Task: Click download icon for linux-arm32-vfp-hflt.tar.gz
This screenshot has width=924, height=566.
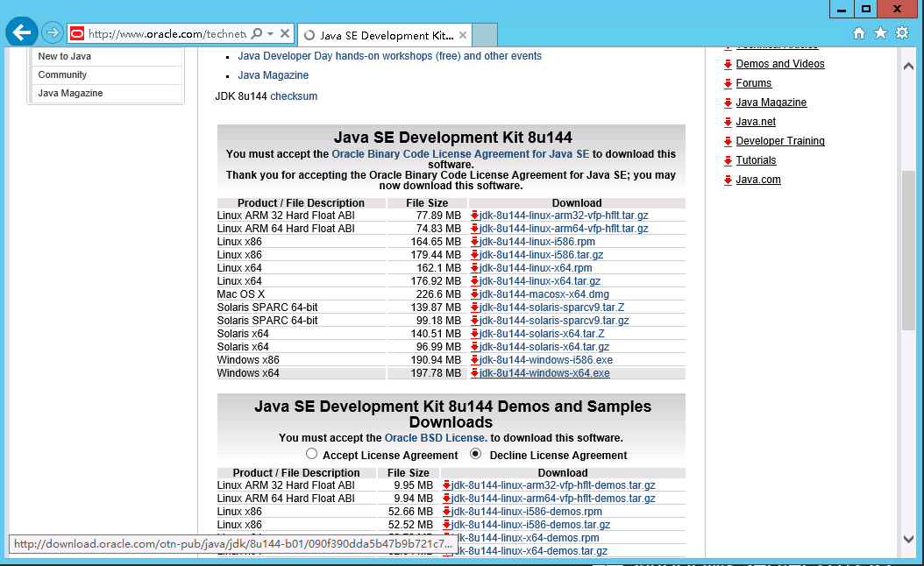Action: [474, 216]
